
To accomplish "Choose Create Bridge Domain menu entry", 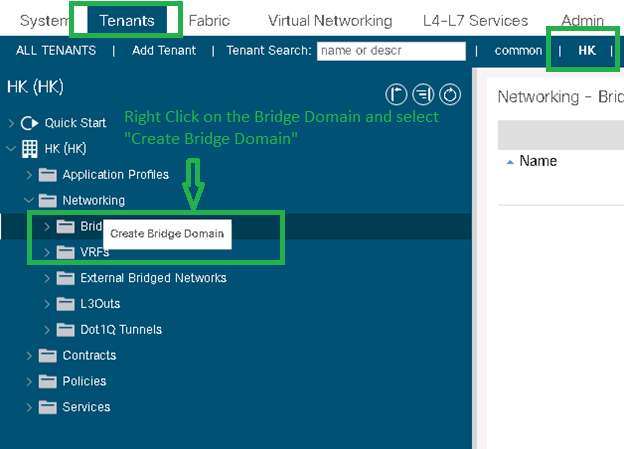I will click(x=167, y=234).
